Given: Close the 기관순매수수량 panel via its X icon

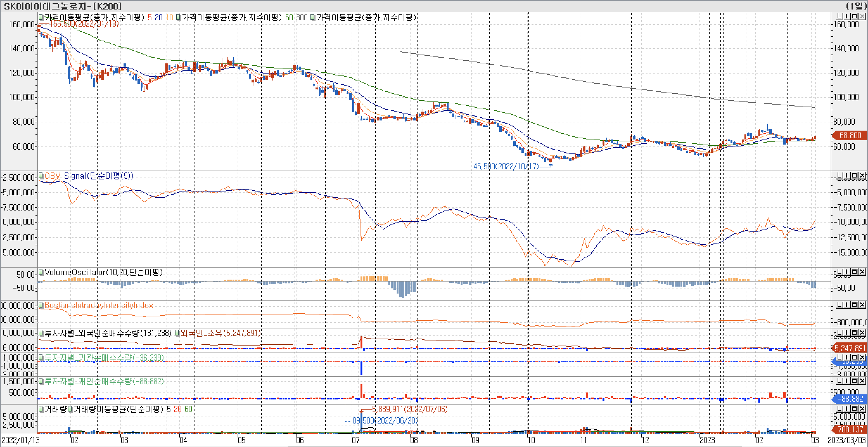Looking at the screenshot, I should (862, 357).
